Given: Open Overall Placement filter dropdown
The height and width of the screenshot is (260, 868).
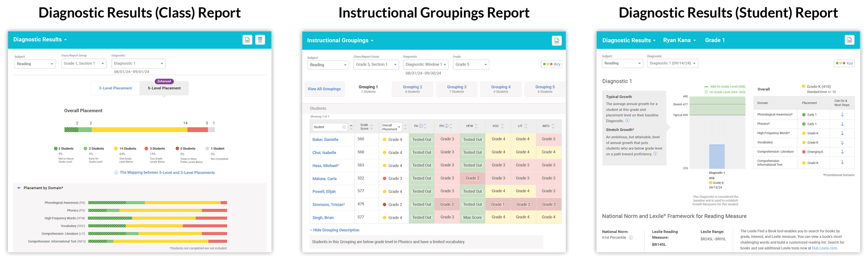Looking at the screenshot, I should pos(391,127).
